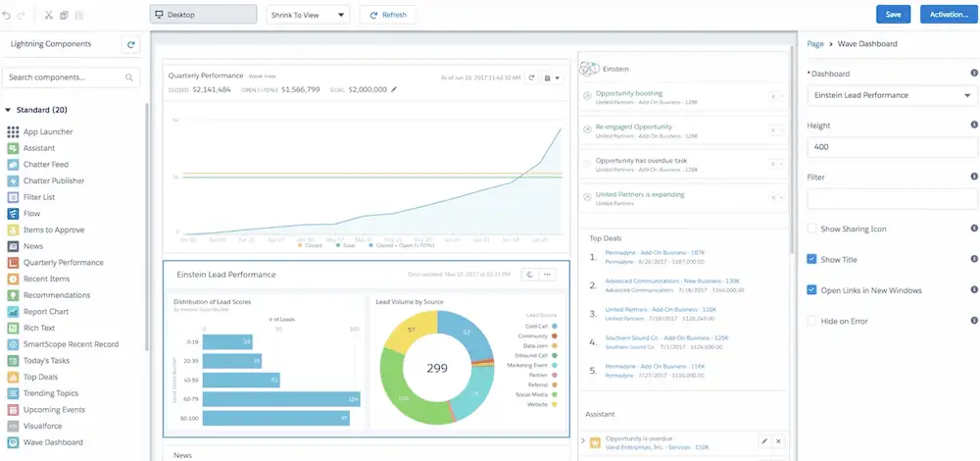
Task: Open the Shrink To View dropdown
Action: (x=309, y=15)
